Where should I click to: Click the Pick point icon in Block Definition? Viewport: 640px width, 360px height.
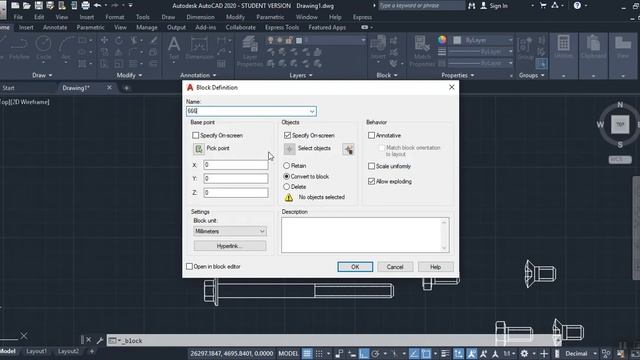click(199, 149)
